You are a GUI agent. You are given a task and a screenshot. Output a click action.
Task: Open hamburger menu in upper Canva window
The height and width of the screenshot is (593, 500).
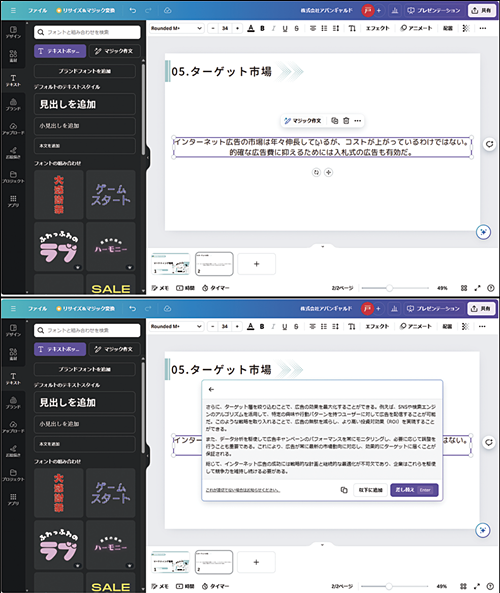click(13, 11)
